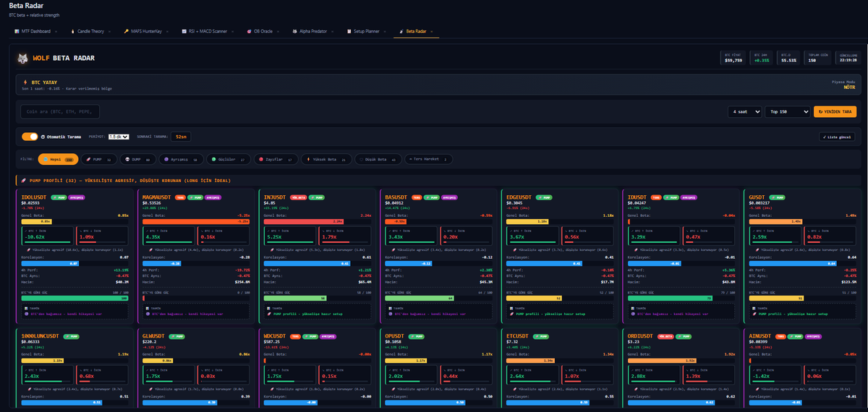
Task: Enable the Ayrışmış filter chip
Action: (x=181, y=160)
